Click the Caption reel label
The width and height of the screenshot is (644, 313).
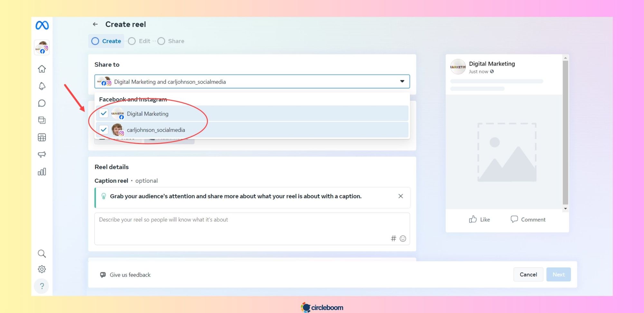pos(111,181)
